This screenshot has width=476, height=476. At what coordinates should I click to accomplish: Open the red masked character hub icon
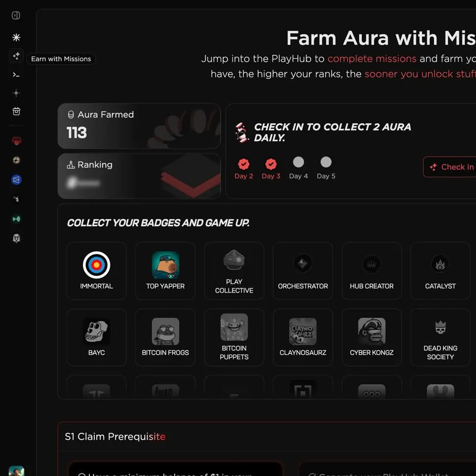coord(16,141)
